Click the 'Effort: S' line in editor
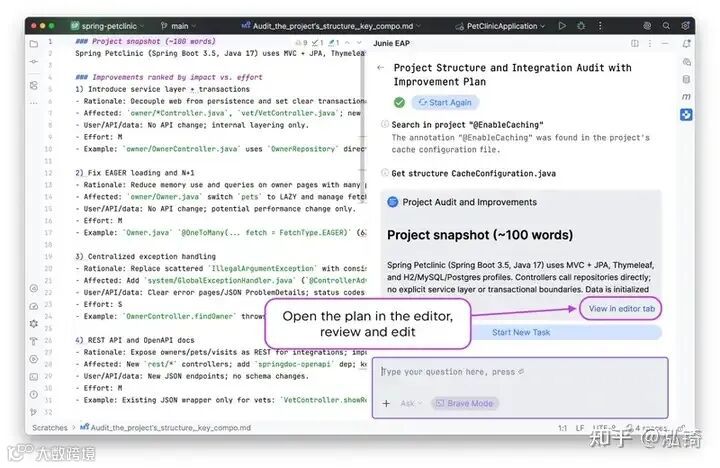720x468 pixels. click(99, 304)
